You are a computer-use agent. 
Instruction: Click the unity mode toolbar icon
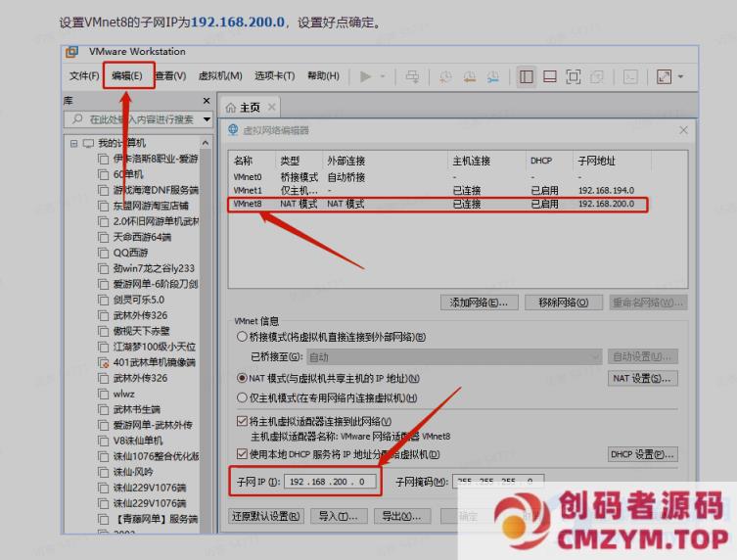click(596, 76)
